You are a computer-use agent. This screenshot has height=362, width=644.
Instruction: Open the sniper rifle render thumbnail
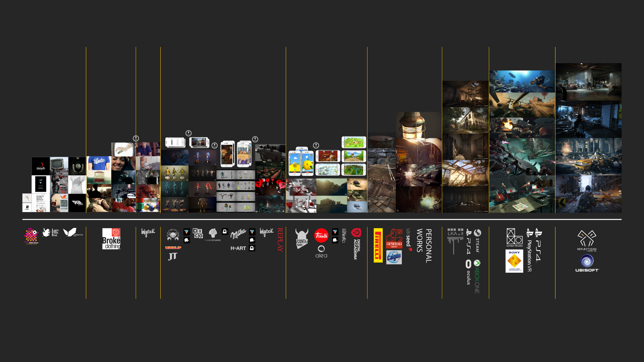pyautogui.click(x=270, y=153)
